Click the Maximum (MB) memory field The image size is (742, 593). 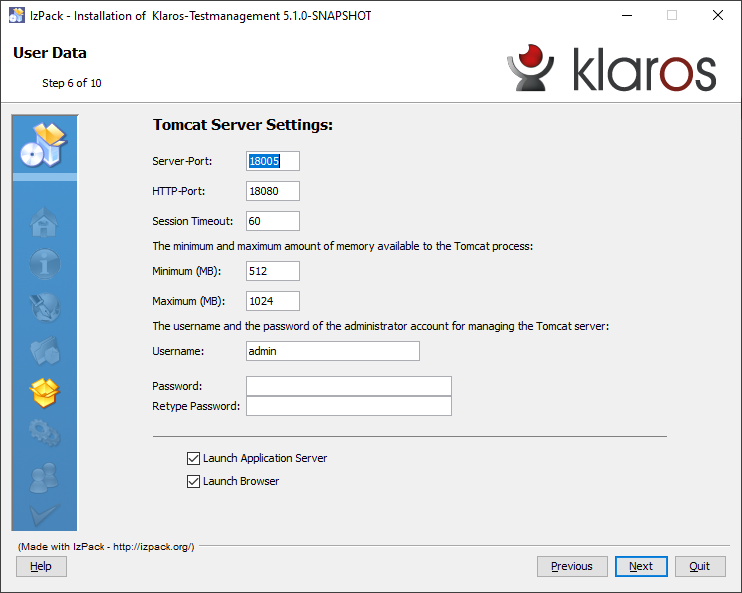click(x=272, y=301)
